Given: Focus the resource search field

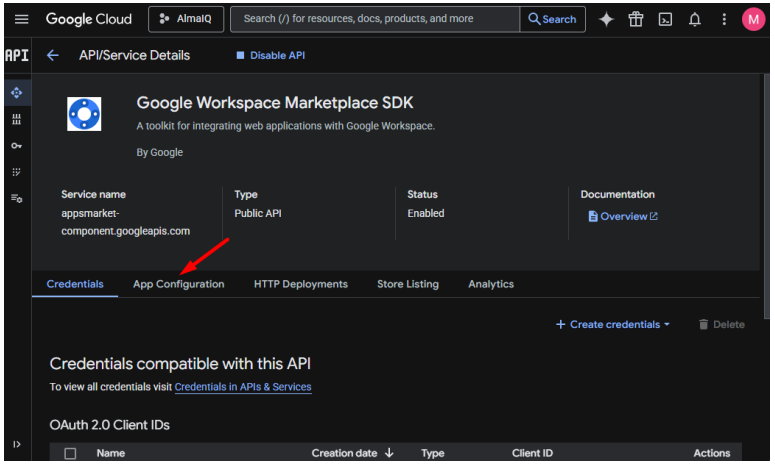Looking at the screenshot, I should click(x=375, y=19).
